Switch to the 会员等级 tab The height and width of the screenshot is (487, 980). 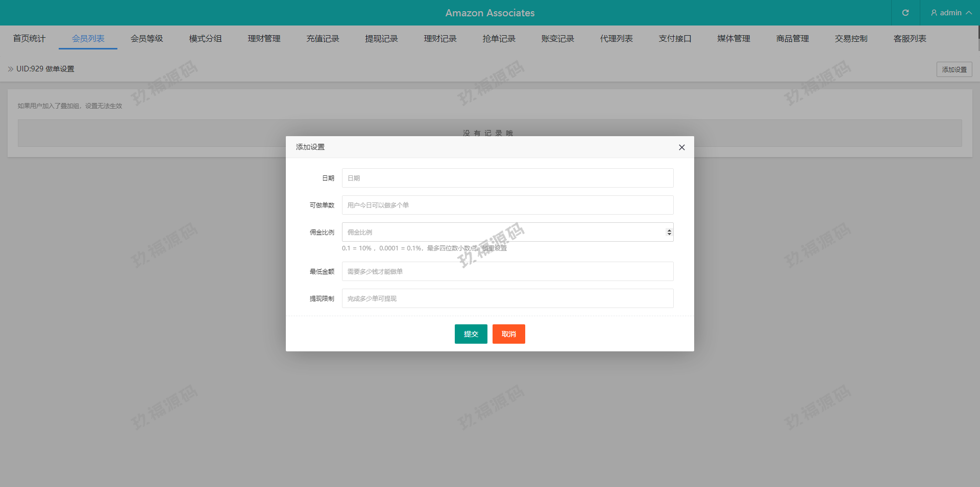[146, 39]
